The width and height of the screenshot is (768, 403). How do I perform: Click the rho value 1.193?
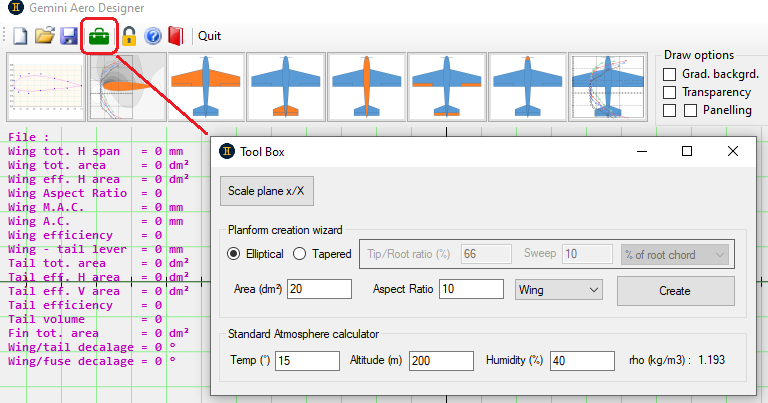(x=712, y=360)
